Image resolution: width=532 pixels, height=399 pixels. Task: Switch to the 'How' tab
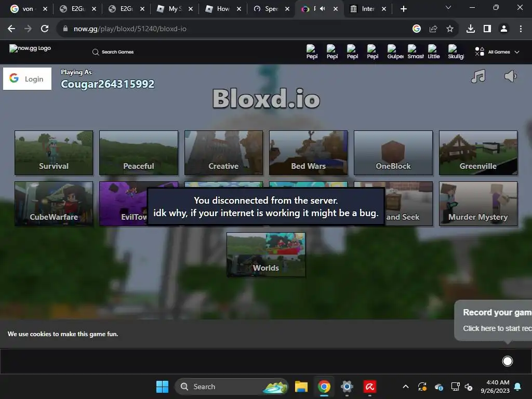coord(223,9)
